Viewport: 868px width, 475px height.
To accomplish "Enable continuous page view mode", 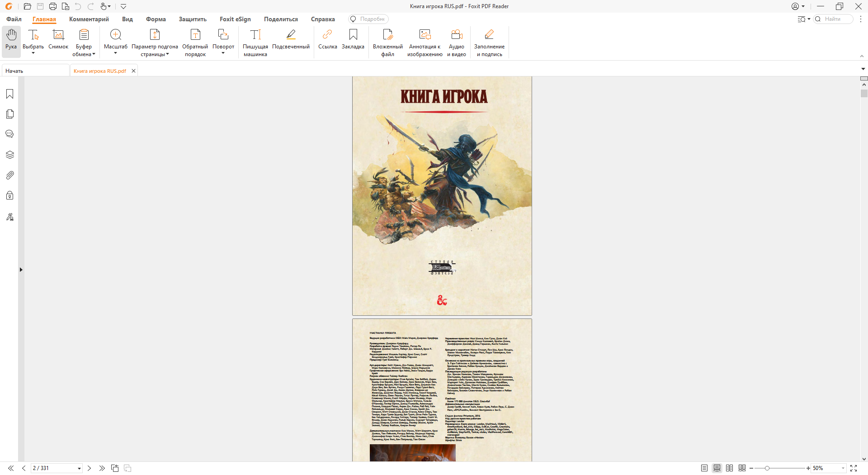I will [x=717, y=468].
